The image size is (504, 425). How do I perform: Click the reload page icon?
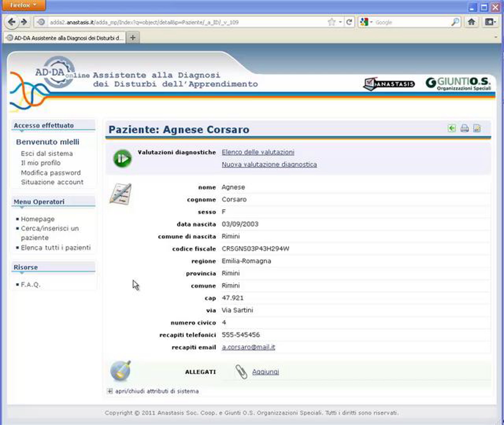(349, 22)
